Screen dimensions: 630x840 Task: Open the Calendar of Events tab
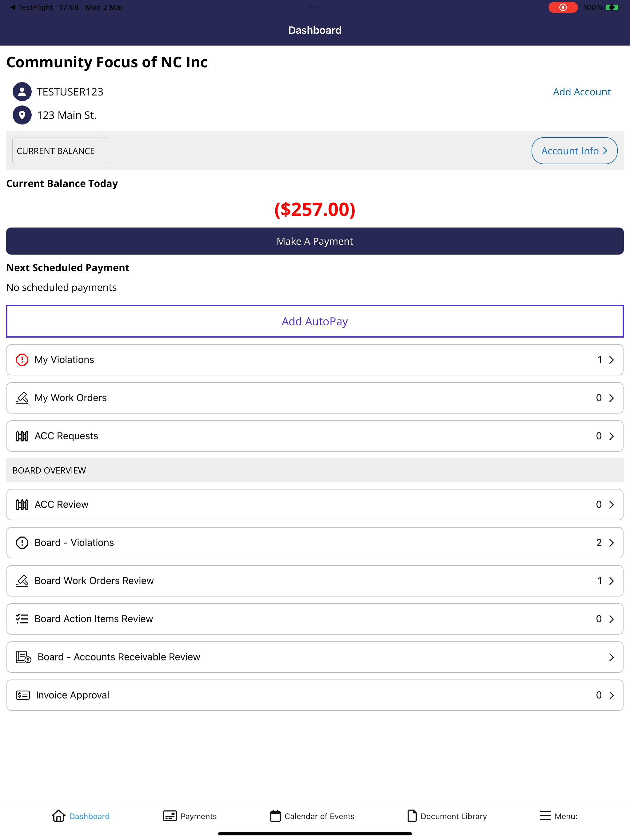tap(312, 816)
